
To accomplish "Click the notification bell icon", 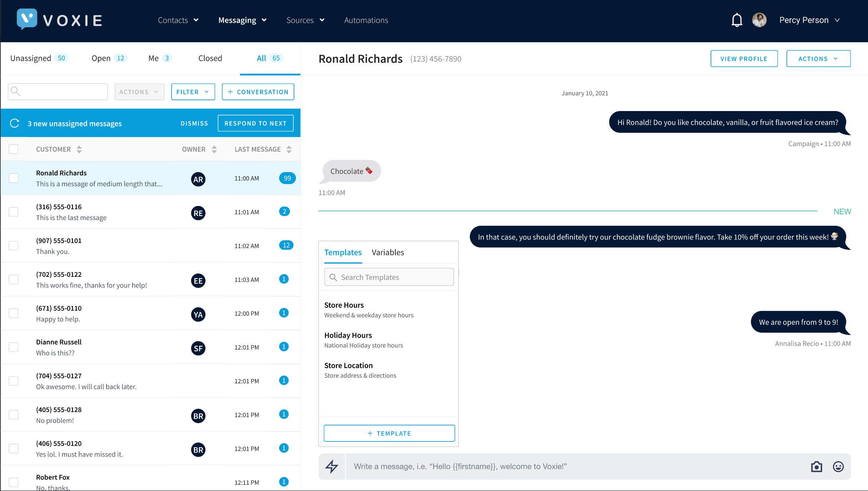I will pyautogui.click(x=737, y=20).
